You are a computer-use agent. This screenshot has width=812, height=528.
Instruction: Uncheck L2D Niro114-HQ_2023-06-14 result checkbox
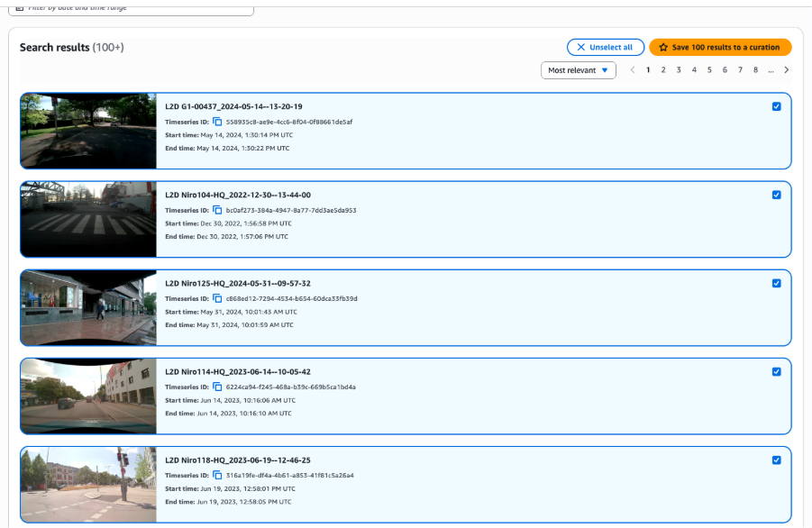click(776, 371)
